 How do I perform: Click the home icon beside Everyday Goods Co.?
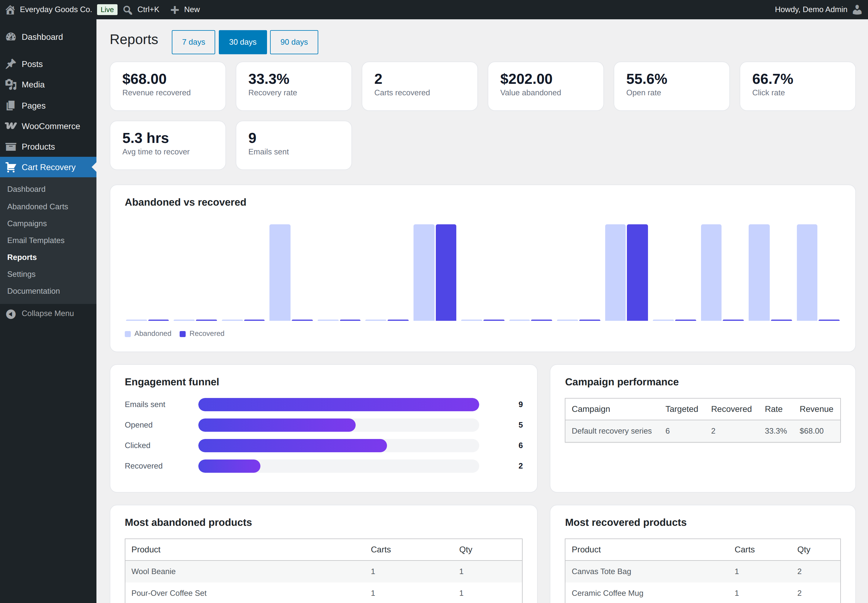click(x=10, y=9)
